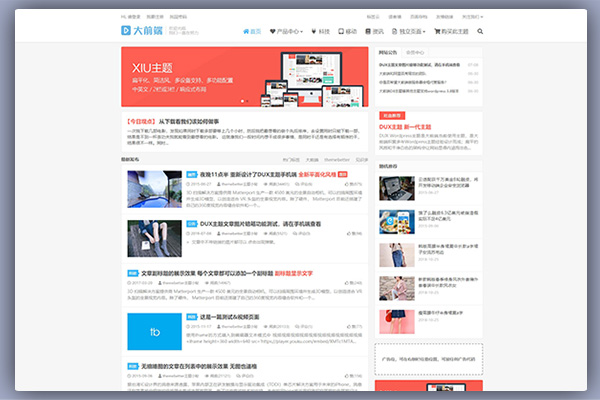Open the pool house article thumbnail
Image resolution: width=600 pixels, height=400 pixels.
(155, 189)
